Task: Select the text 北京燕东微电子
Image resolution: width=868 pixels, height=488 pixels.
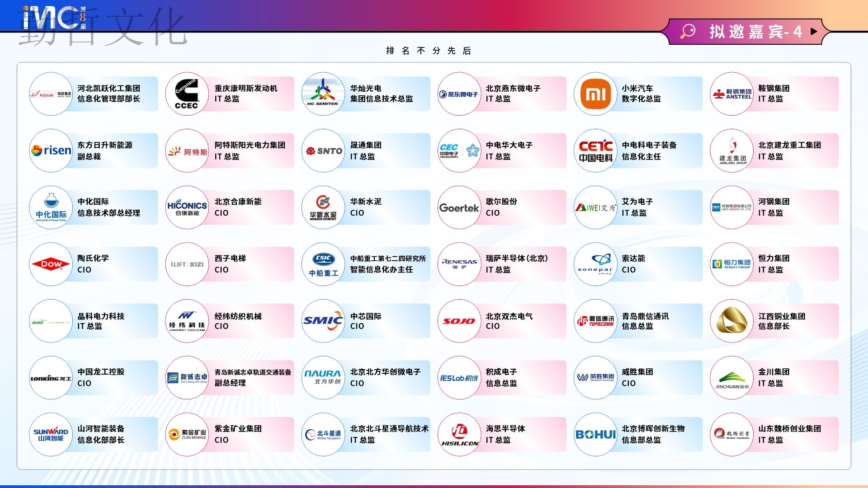Action: tap(513, 88)
